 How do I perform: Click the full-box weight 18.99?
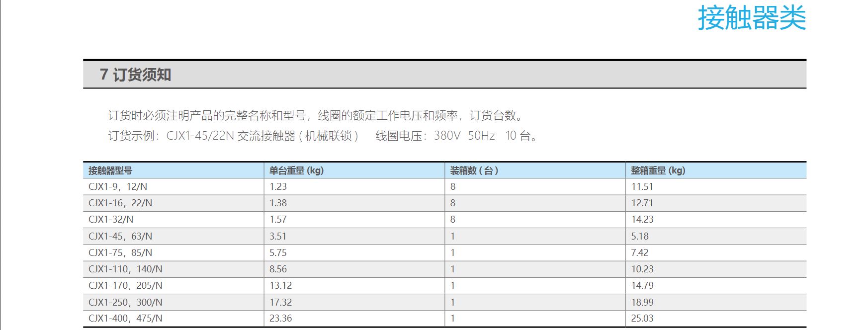[x=642, y=303]
